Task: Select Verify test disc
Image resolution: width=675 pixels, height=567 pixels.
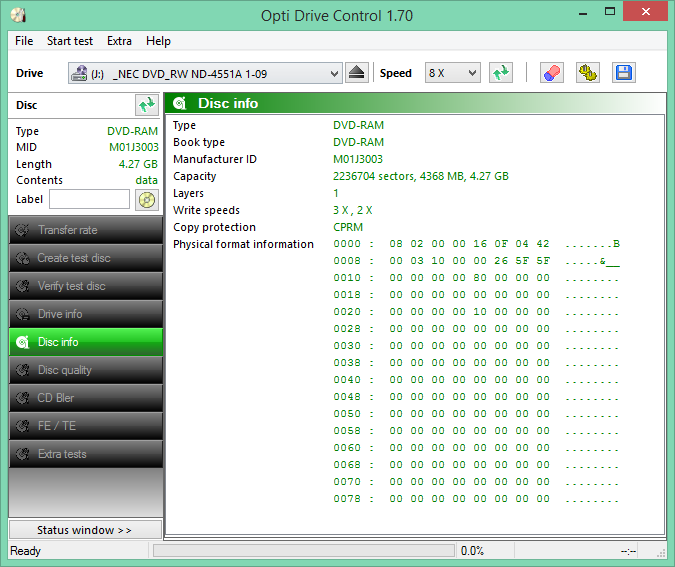Action: [x=86, y=286]
